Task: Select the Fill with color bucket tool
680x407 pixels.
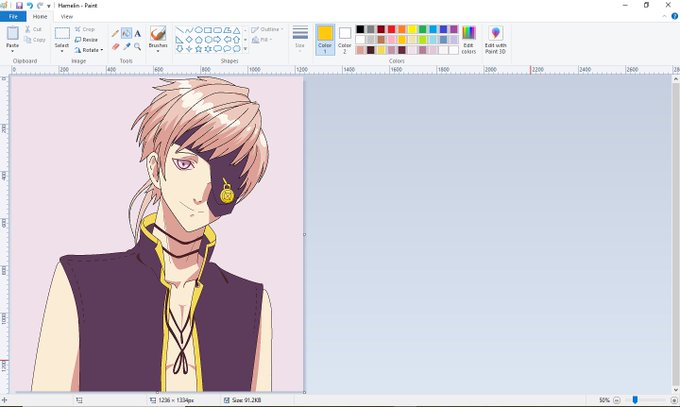Action: click(126, 33)
